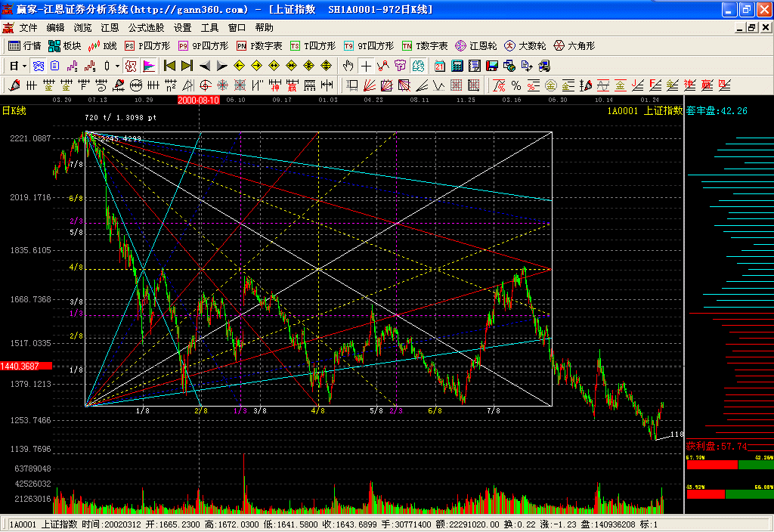Expand the candlestick style dropdown arrow
The width and height of the screenshot is (774, 532).
click(117, 66)
